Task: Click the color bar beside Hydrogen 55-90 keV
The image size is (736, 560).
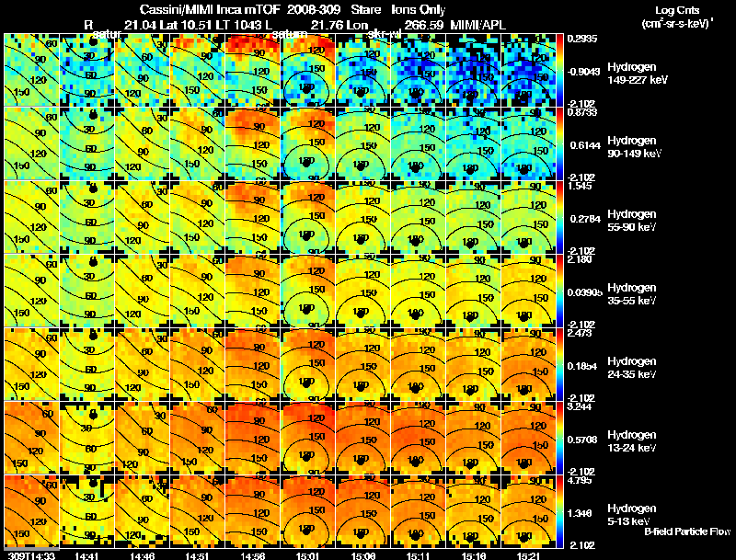Action: pos(559,217)
